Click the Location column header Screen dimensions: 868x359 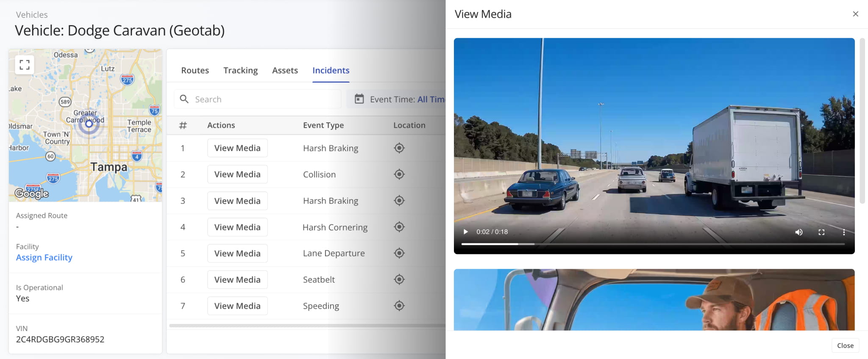[409, 125]
